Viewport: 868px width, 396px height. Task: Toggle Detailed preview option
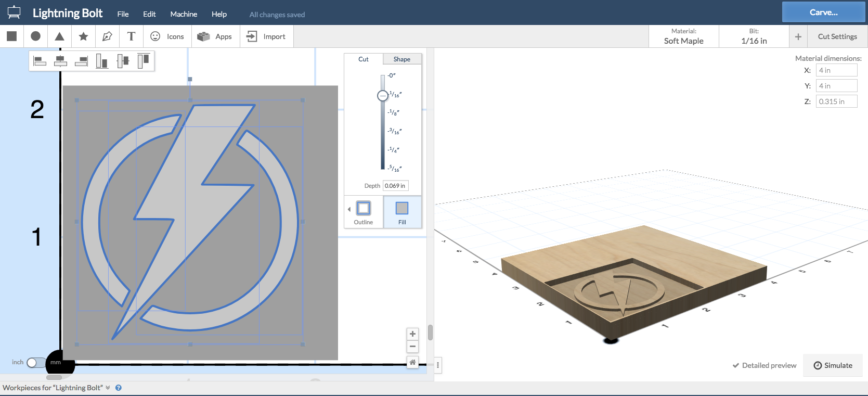765,365
